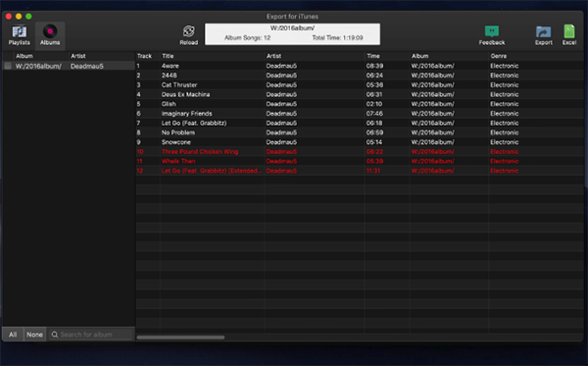
Task: Sort track list by Album header
Action: pos(419,56)
